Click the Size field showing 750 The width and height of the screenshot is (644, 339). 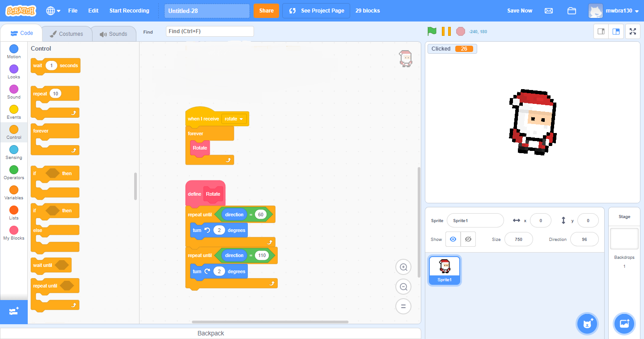[x=519, y=239]
